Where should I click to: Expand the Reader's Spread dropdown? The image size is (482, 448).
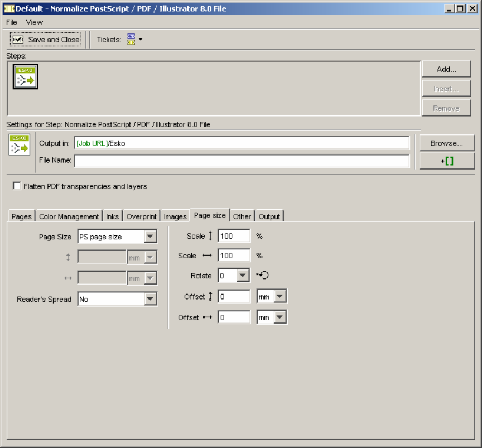150,300
